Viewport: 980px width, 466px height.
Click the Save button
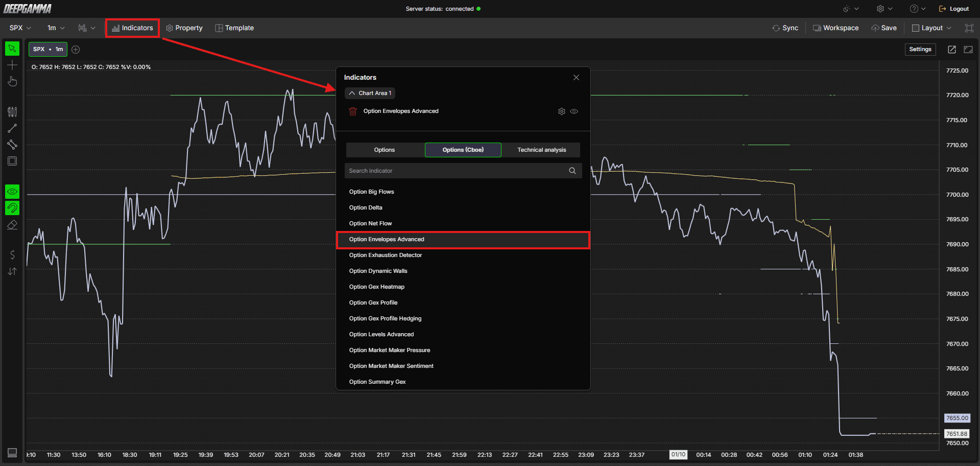884,28
